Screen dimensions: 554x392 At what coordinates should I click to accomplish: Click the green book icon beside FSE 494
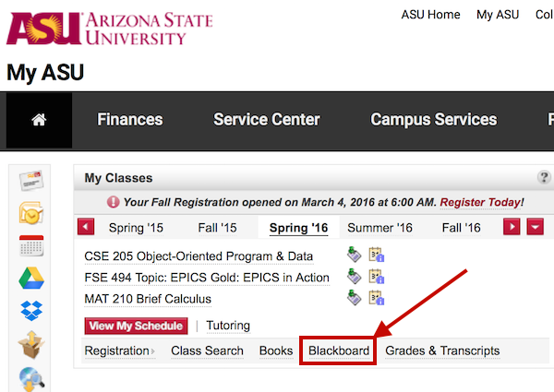click(354, 277)
